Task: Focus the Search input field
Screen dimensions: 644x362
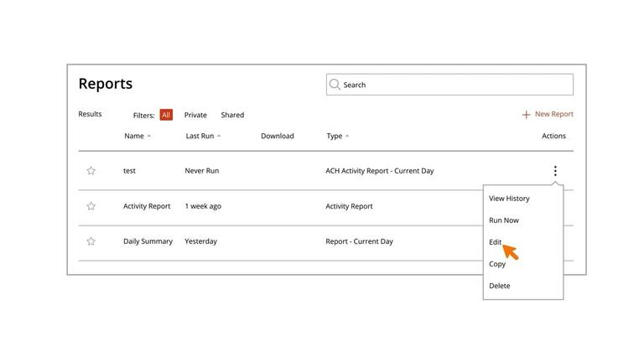Action: [x=449, y=85]
